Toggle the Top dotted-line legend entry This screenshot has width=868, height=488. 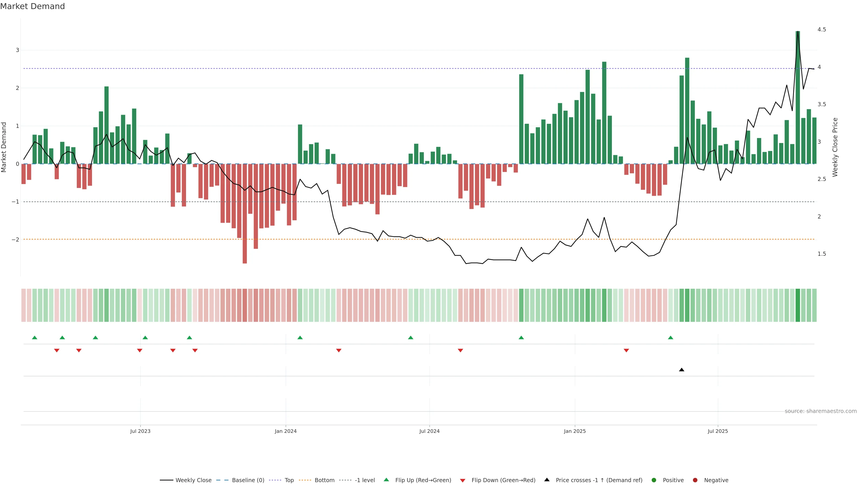(289, 480)
